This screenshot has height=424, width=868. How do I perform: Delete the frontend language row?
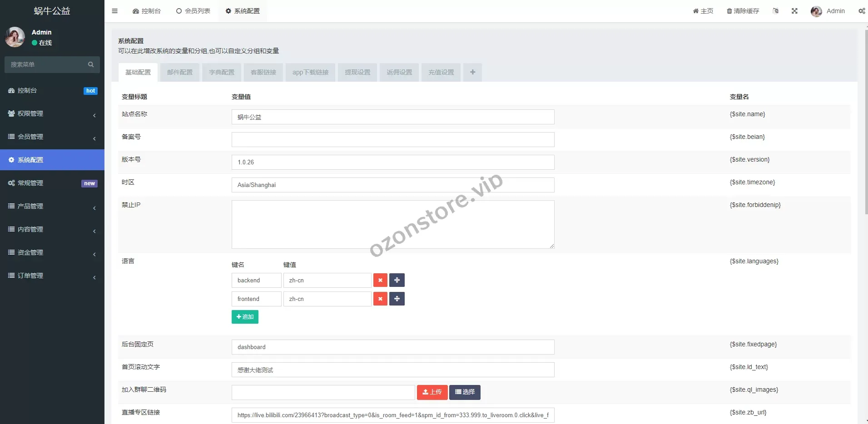pyautogui.click(x=380, y=299)
